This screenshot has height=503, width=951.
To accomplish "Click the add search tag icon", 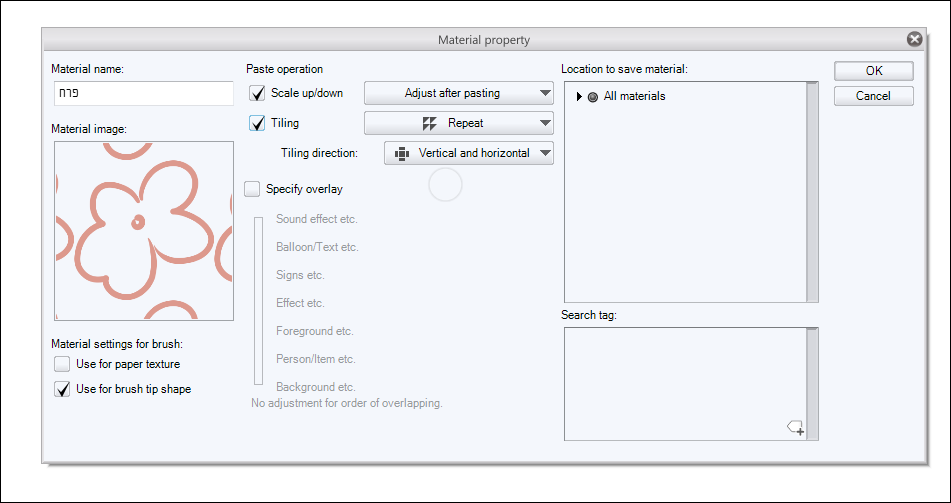I will pos(796,428).
